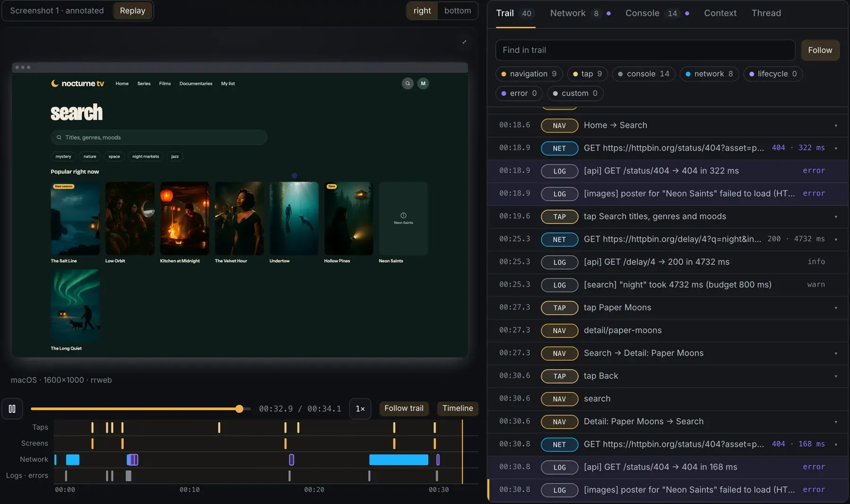Click the Follow button
Image resolution: width=850 pixels, height=504 pixels.
point(820,50)
